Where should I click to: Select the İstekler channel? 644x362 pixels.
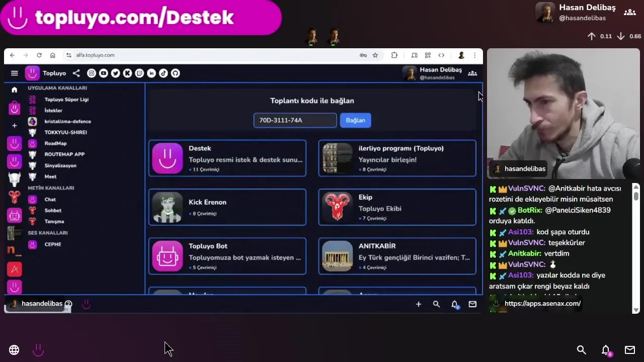click(53, 111)
